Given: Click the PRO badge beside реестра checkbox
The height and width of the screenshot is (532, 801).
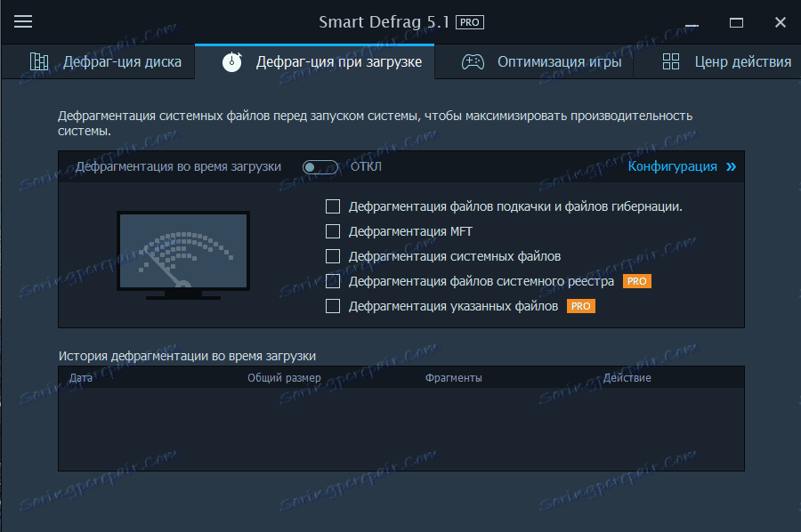Looking at the screenshot, I should coord(636,280).
